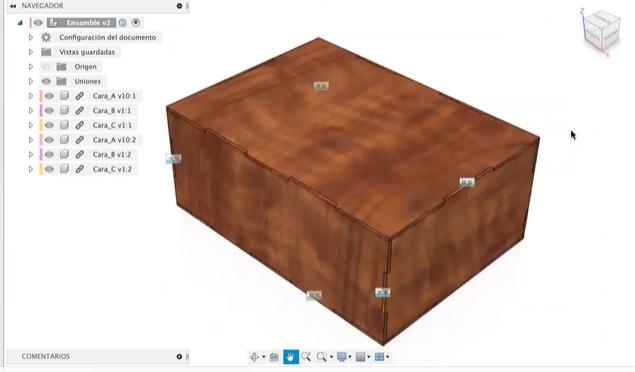Click the Uniones folder icon
635x372 pixels.
pos(61,81)
